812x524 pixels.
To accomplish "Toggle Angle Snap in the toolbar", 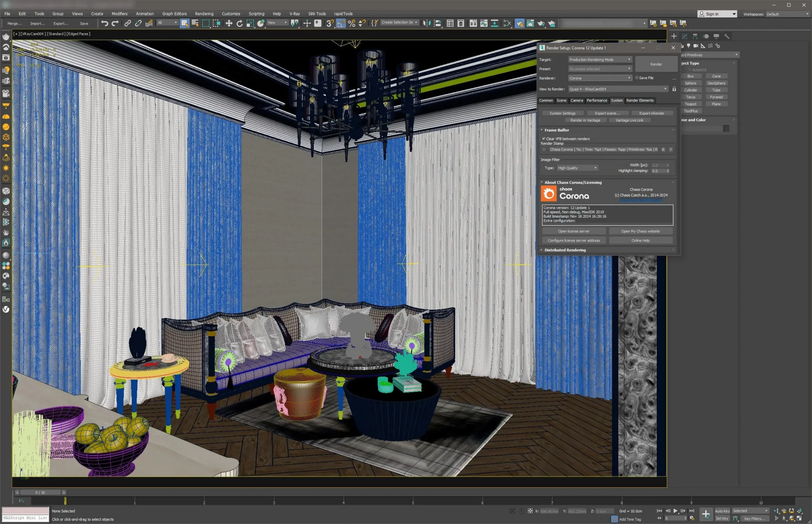I will (x=341, y=23).
